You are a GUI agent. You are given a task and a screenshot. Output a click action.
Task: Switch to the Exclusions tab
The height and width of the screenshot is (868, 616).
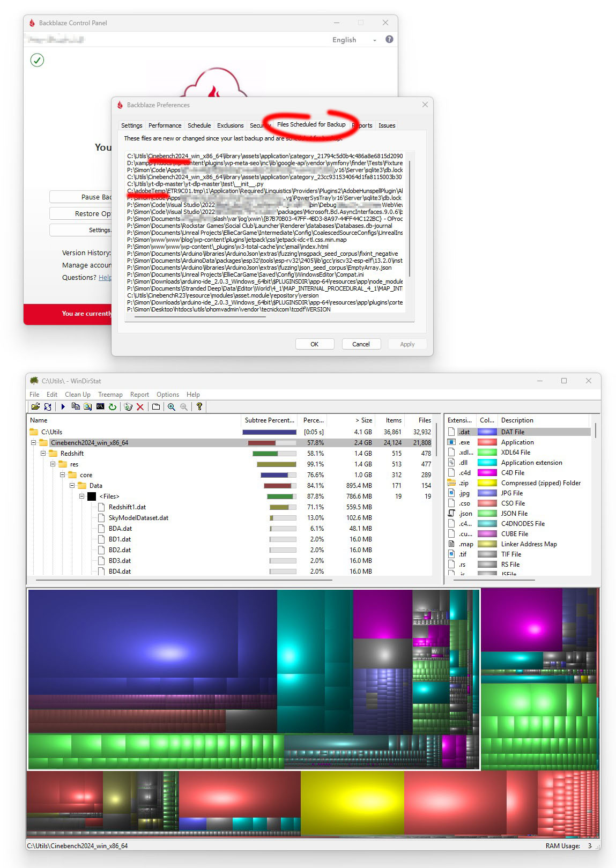[230, 125]
